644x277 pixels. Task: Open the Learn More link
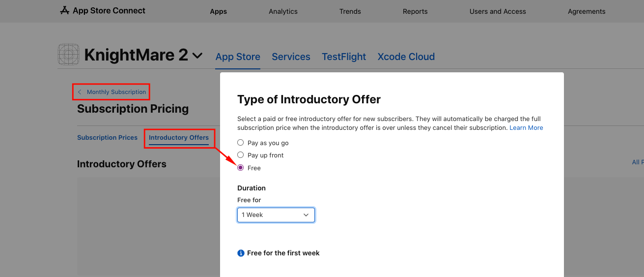(526, 128)
